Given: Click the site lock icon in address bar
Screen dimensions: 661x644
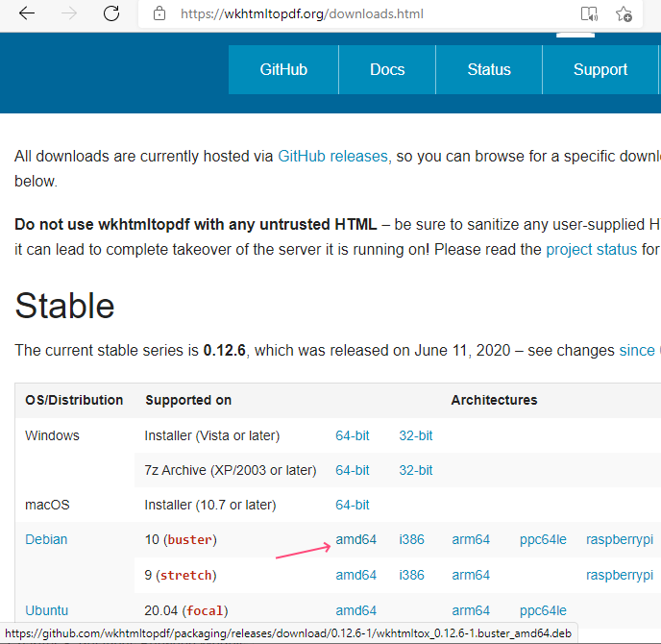Looking at the screenshot, I should [159, 13].
